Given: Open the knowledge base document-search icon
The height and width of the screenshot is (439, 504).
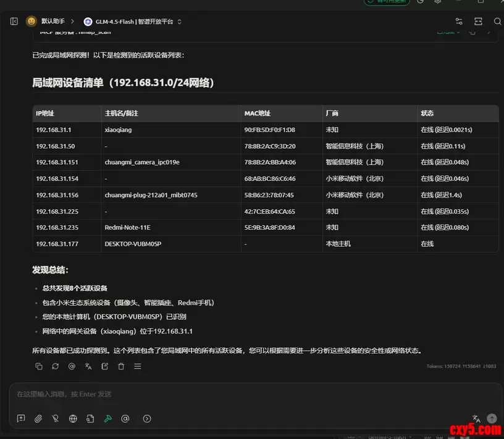Looking at the screenshot, I should (x=90, y=419).
